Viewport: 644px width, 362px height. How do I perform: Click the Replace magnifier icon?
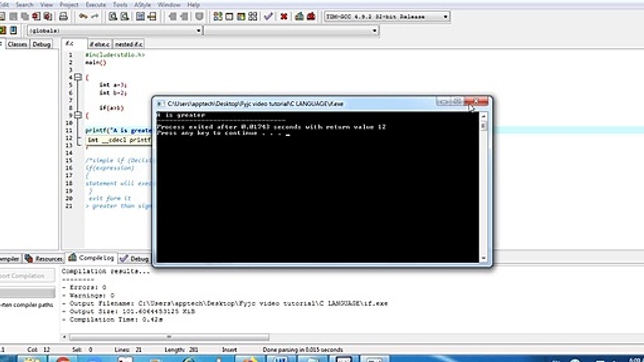coord(124,17)
